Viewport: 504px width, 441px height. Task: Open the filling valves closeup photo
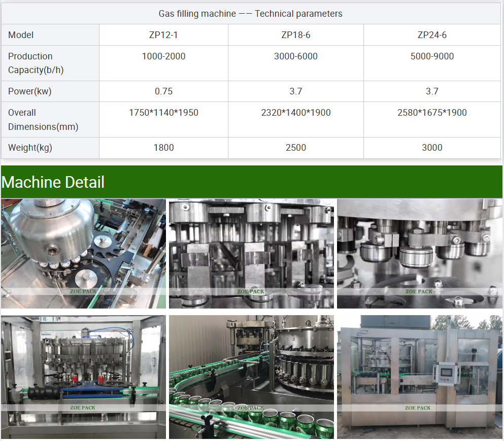(251, 253)
